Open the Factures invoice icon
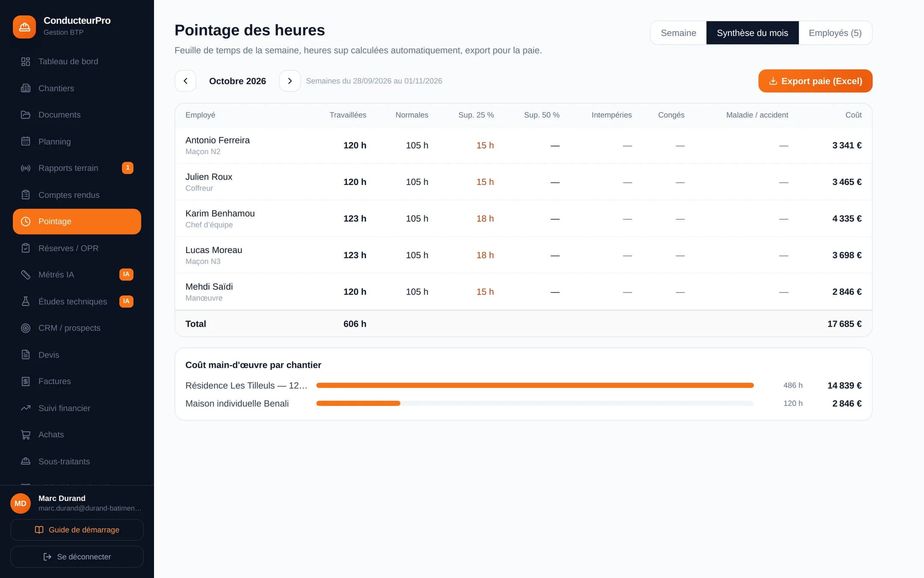Image resolution: width=924 pixels, height=578 pixels. [26, 381]
